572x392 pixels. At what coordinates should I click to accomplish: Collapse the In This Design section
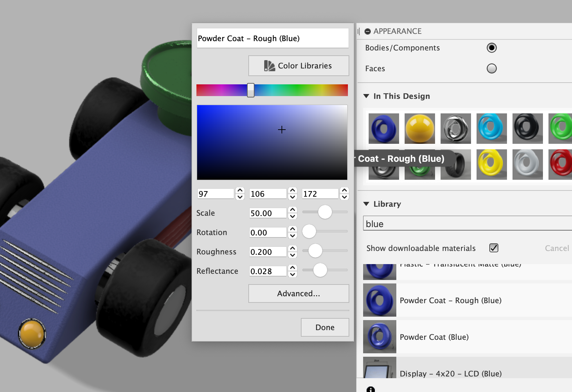click(367, 96)
